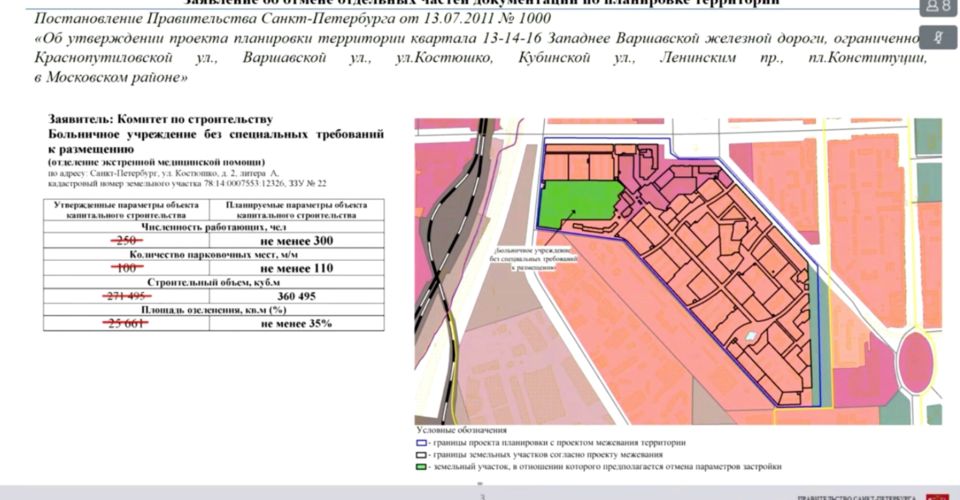This screenshot has width=960, height=500.
Task: Click the gray land-plot legend swatch
Action: point(421,454)
